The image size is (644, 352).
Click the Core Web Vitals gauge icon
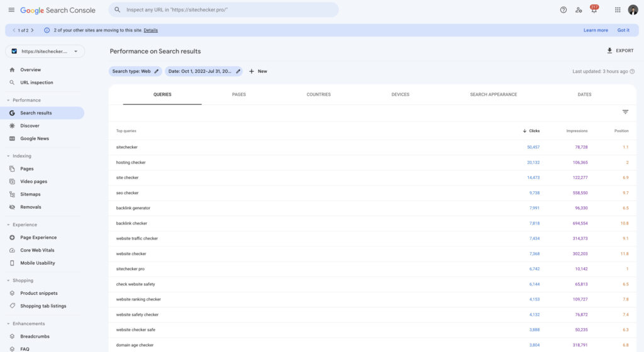tap(12, 250)
